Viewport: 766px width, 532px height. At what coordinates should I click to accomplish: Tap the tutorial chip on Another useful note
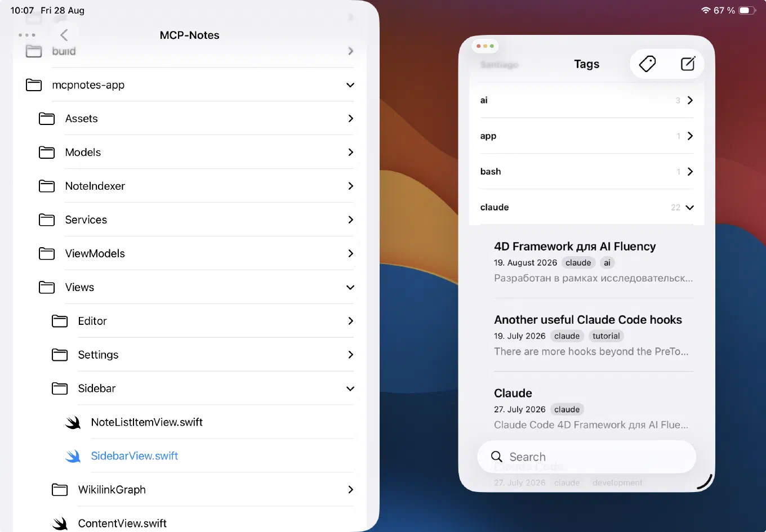(606, 336)
